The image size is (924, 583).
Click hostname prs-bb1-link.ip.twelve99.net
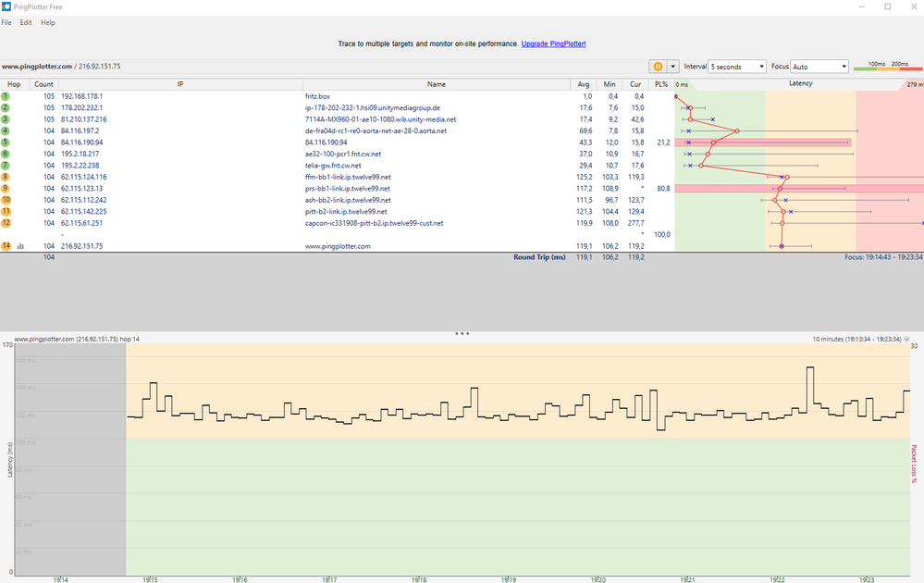click(x=347, y=189)
